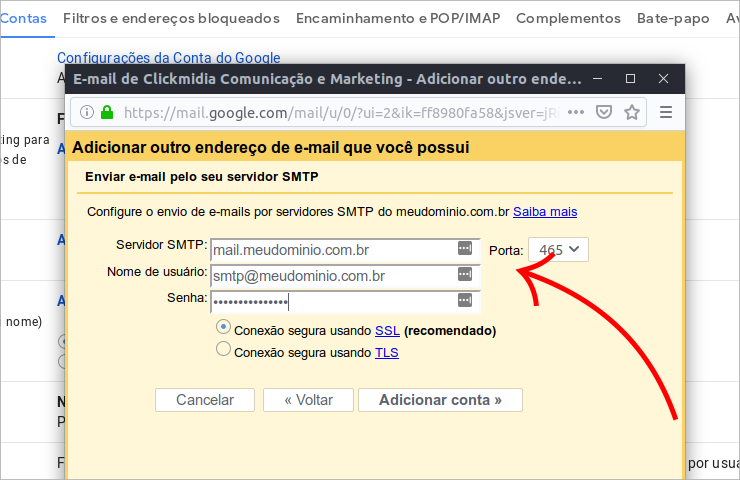The width and height of the screenshot is (740, 480).
Task: Open the Saiba mais link
Action: [x=545, y=212]
